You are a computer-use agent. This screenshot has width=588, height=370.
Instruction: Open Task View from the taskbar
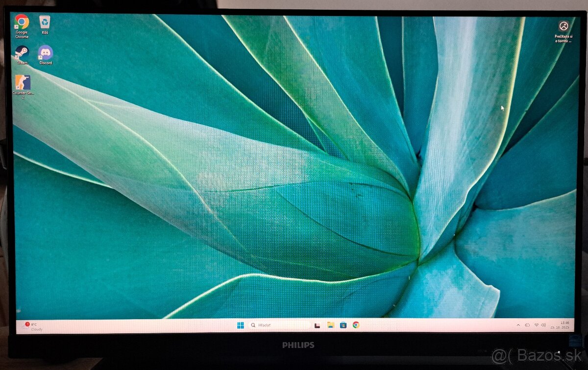point(318,326)
